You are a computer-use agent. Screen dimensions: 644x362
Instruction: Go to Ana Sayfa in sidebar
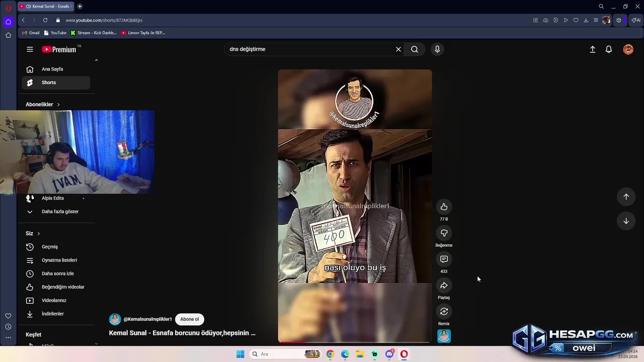[56, 69]
